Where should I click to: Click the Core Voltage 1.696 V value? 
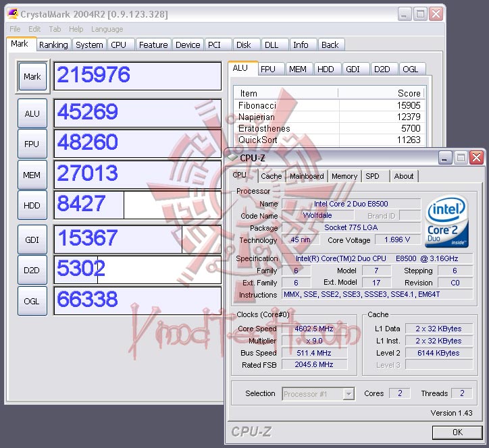point(397,240)
